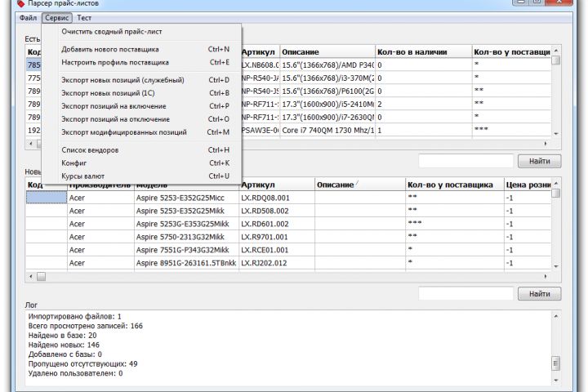
Task: Select the 15.6"(1366x768)/AMD P34 description cell
Action: point(327,65)
